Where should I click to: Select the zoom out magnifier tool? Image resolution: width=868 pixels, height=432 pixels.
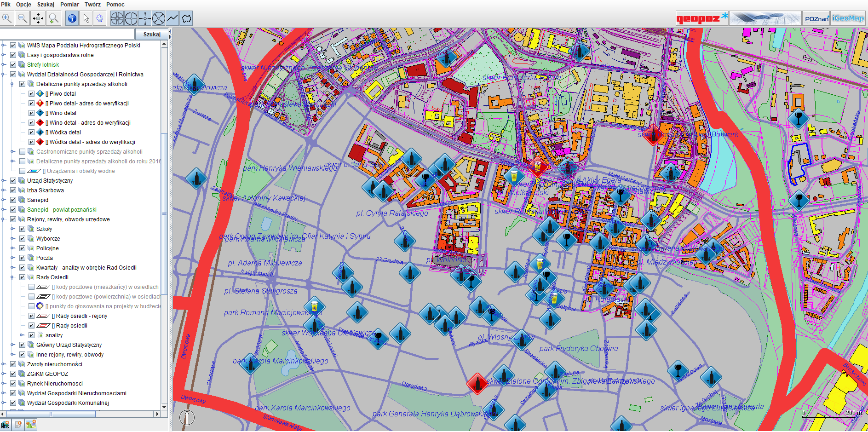coord(22,18)
